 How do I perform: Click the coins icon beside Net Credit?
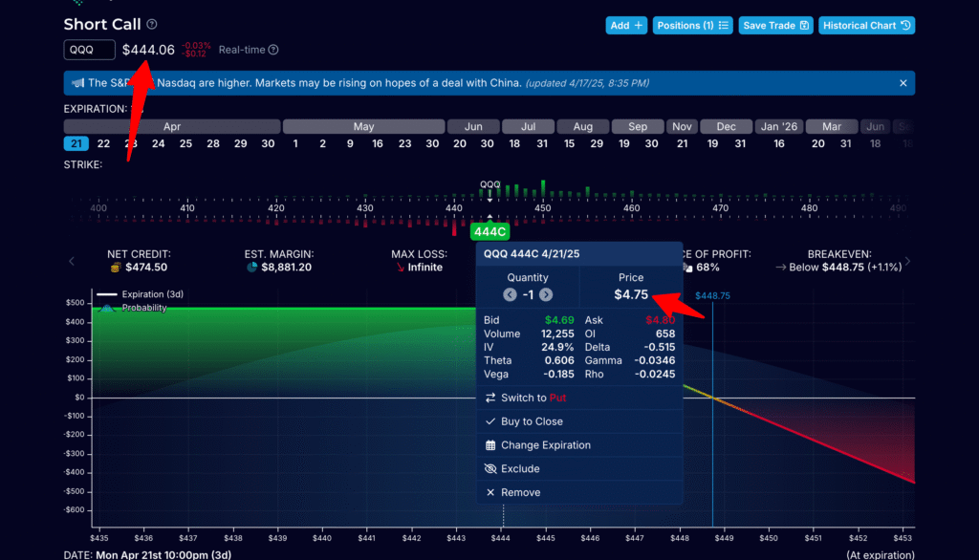[116, 268]
